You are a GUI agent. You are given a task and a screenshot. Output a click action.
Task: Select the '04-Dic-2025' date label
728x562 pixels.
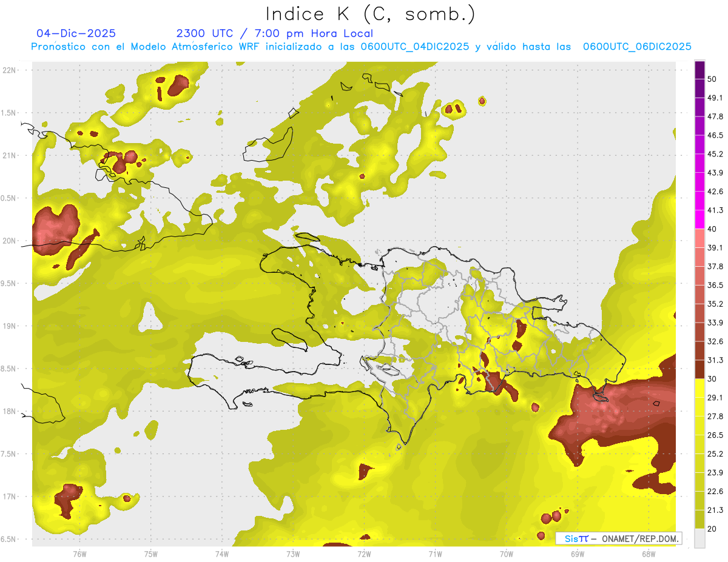point(76,33)
